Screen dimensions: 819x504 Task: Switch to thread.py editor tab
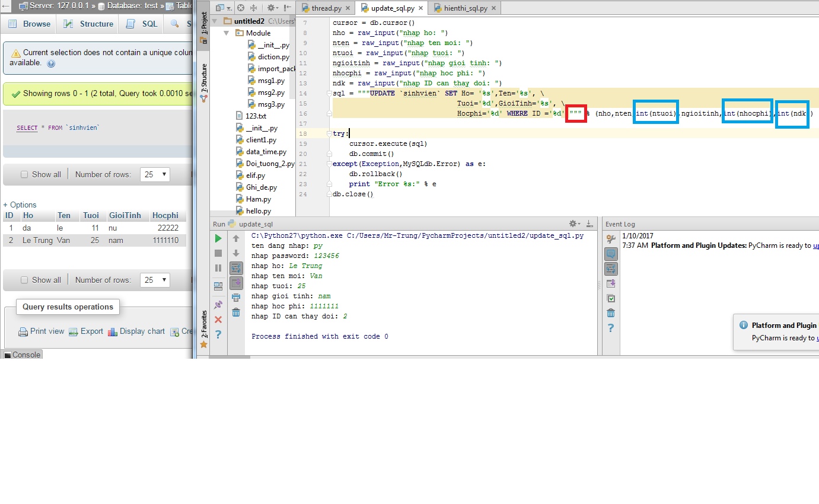click(326, 8)
